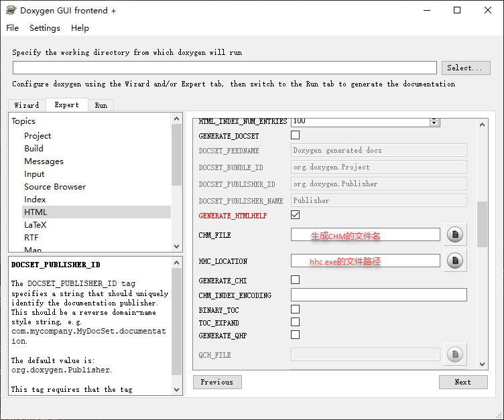This screenshot has width=504, height=420.
Task: Select the Input topic
Action: [34, 174]
